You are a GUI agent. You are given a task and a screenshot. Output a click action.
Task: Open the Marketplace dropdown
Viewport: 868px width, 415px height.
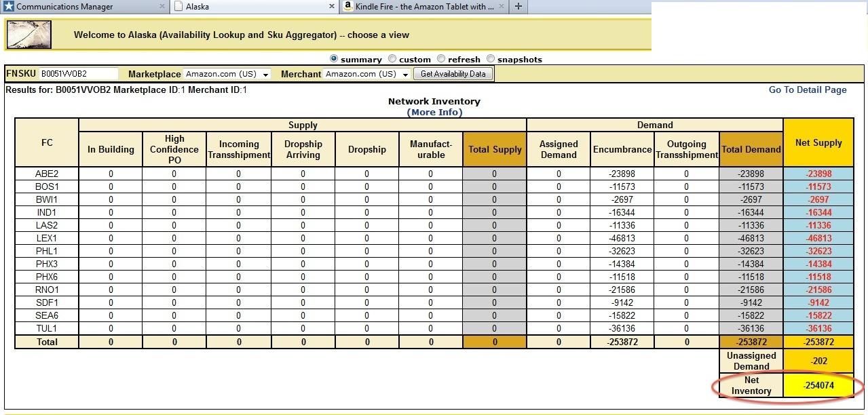click(227, 74)
